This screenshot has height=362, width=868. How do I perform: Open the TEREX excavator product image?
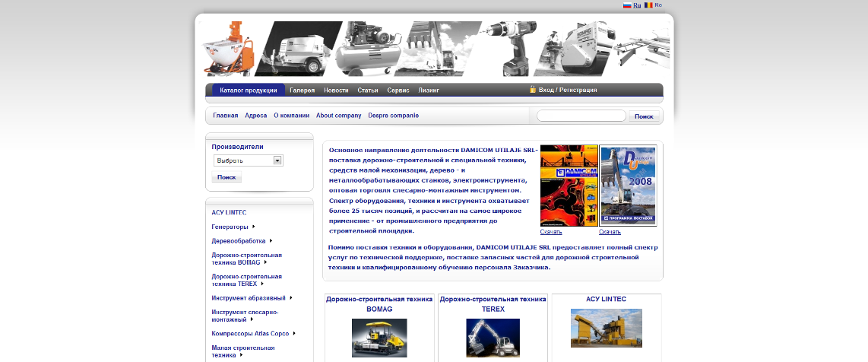pos(493,338)
